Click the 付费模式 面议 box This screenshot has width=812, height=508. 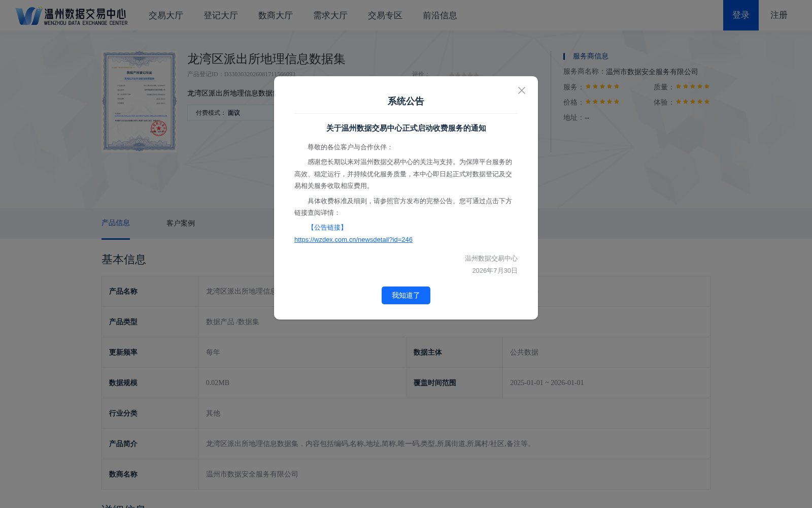[x=231, y=113]
